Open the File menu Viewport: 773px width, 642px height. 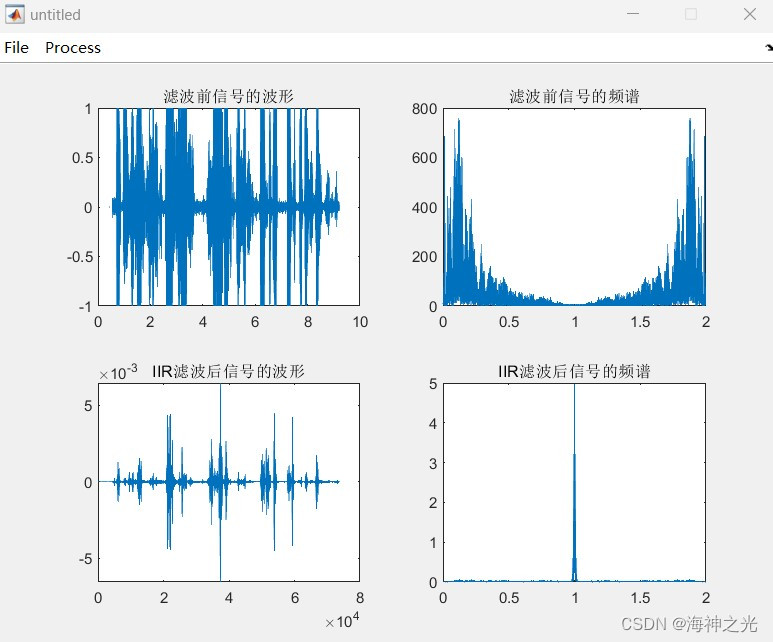pyautogui.click(x=16, y=47)
